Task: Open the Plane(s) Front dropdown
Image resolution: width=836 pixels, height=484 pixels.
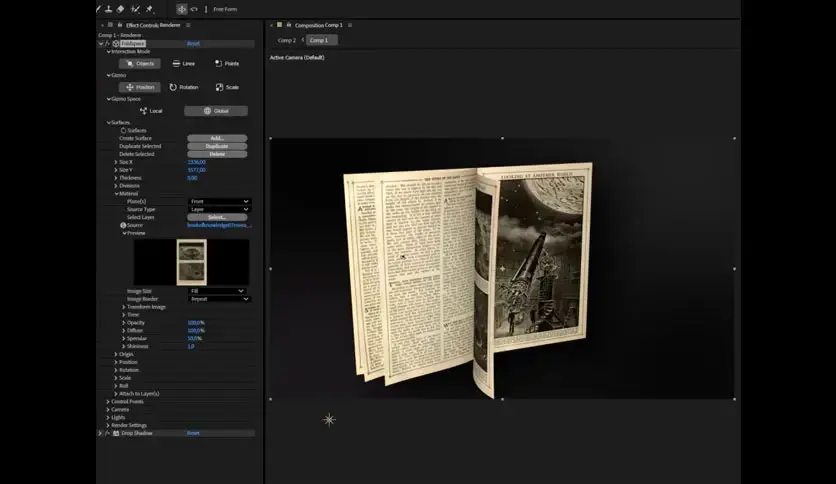Action: pyautogui.click(x=219, y=201)
